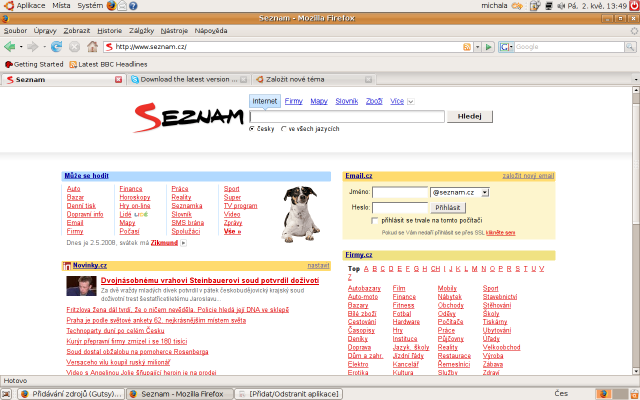The image size is (640, 400).
Task: Open the address bar history dropdown
Action: tap(478, 47)
